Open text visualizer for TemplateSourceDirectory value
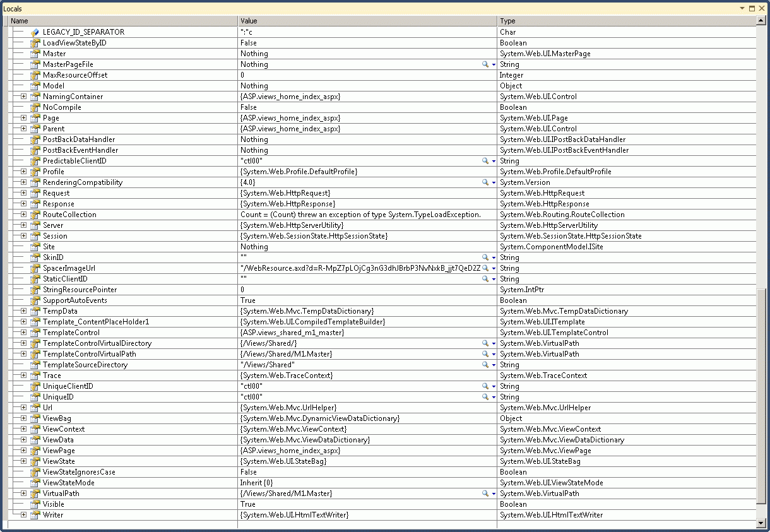This screenshot has height=532, width=770. coord(485,365)
